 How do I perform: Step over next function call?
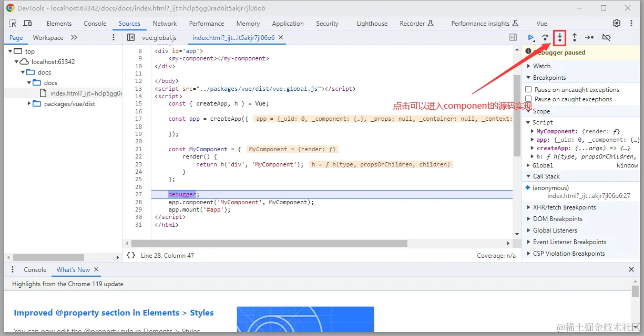(x=546, y=38)
